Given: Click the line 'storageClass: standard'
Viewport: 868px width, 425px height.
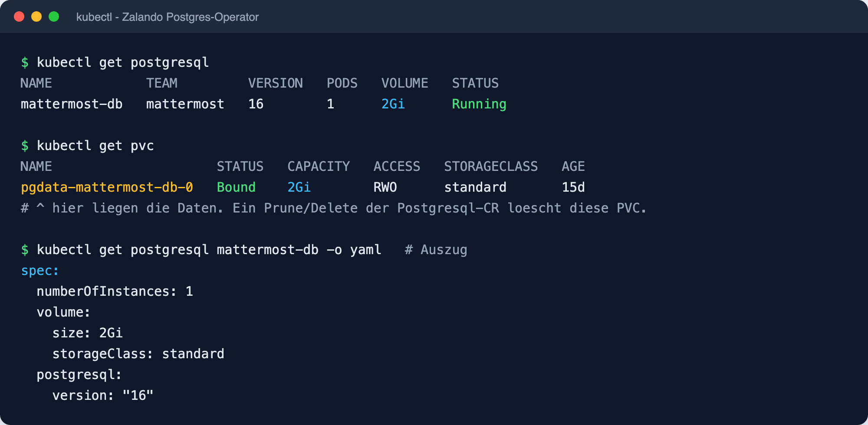Looking at the screenshot, I should click(x=138, y=354).
